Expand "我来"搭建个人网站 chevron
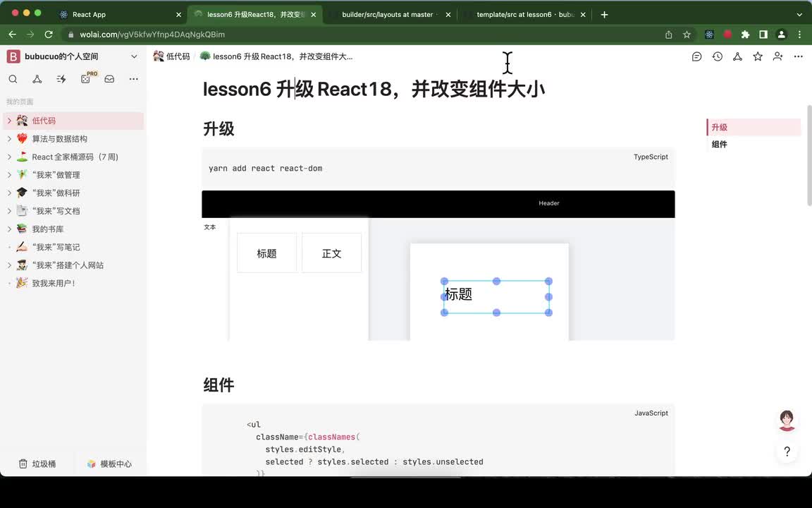Screen dimensions: 812x508 pos(9,265)
